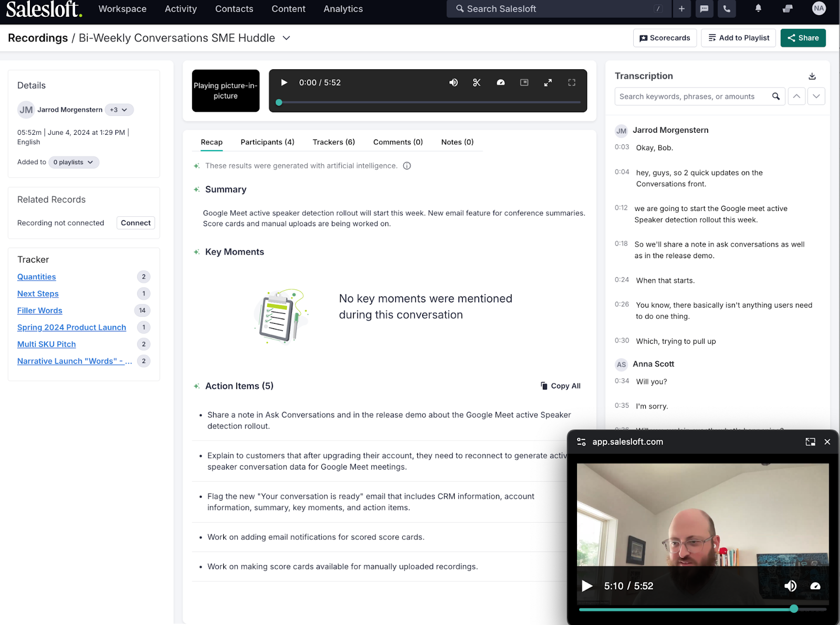840x625 pixels.
Task: Open the Activity menu
Action: [x=181, y=9]
